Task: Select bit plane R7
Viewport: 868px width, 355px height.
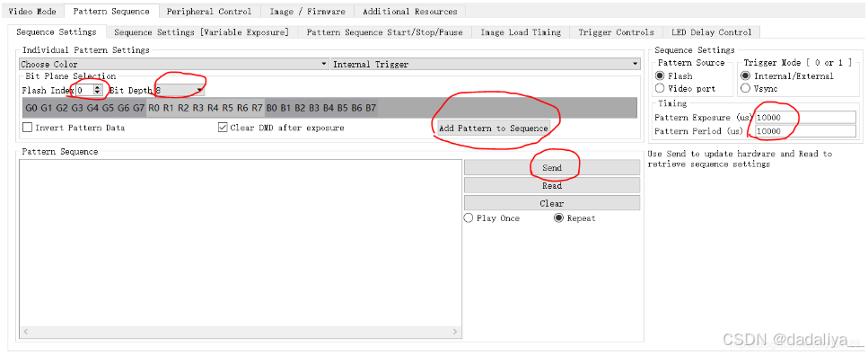Action: click(x=258, y=108)
